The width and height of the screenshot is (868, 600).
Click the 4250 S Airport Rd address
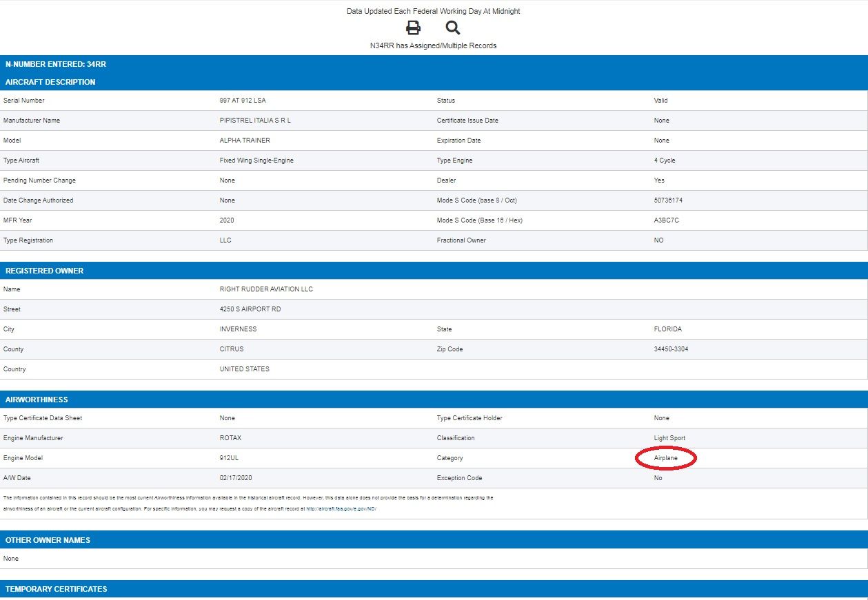(x=250, y=309)
